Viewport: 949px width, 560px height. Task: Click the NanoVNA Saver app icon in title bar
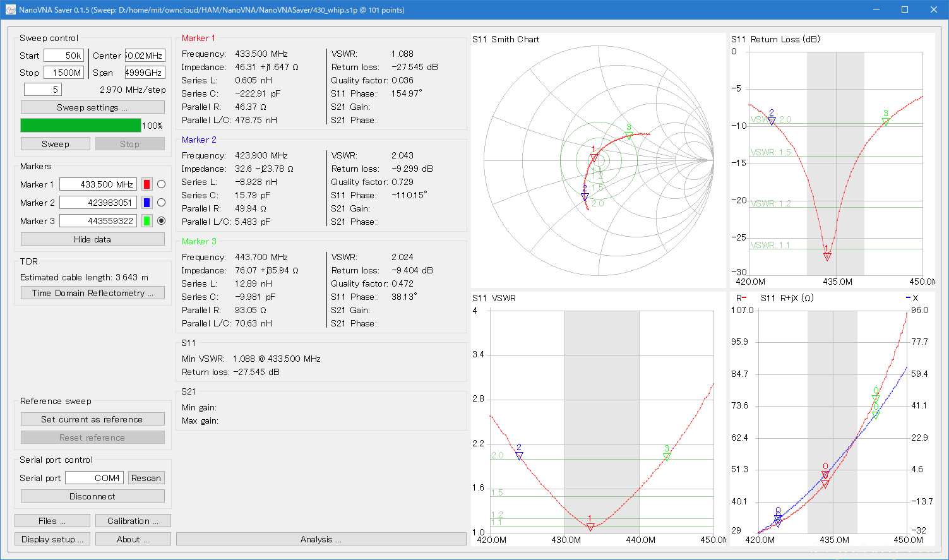(11, 10)
